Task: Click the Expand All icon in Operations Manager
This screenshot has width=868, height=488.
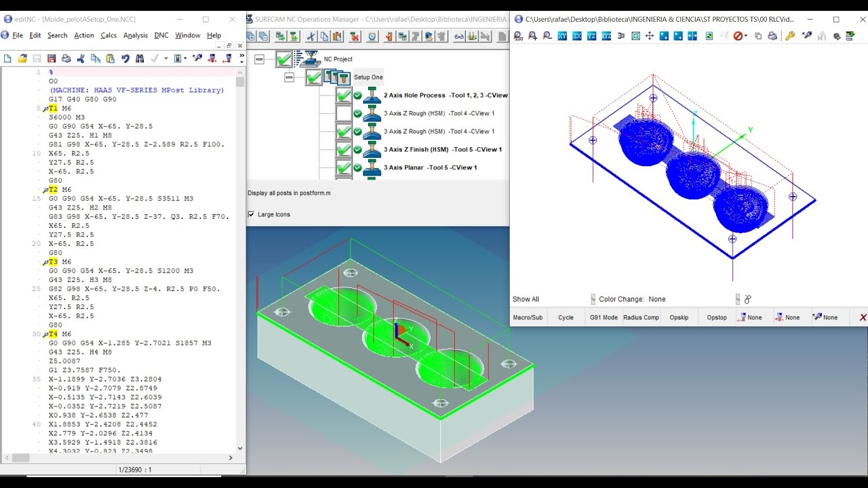Action: 251,37
